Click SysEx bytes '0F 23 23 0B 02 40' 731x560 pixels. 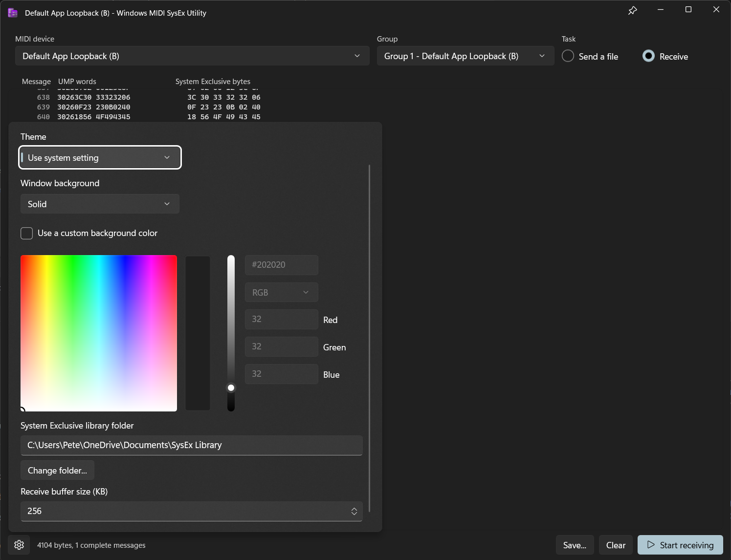[224, 107]
